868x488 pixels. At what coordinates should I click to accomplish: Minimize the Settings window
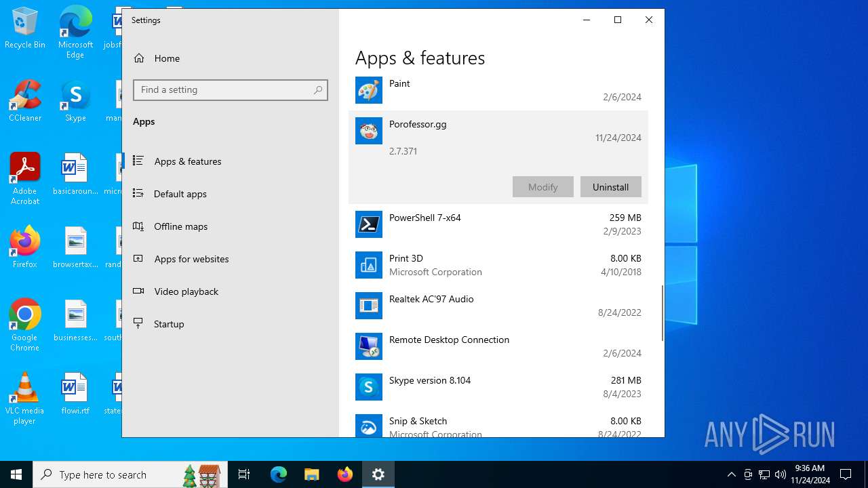(x=587, y=20)
